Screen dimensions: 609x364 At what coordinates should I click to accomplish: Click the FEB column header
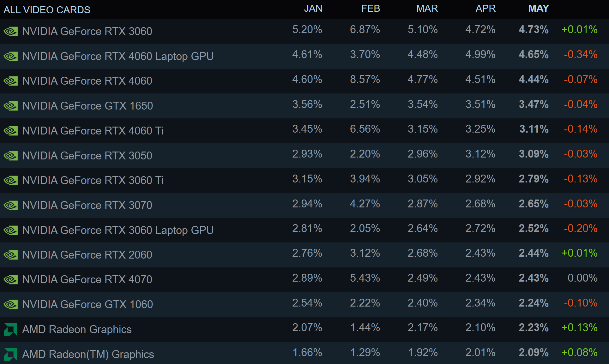tap(371, 9)
